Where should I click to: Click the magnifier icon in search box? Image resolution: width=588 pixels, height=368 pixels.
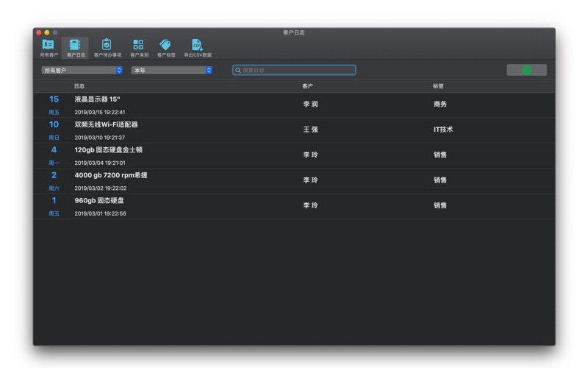pos(238,71)
